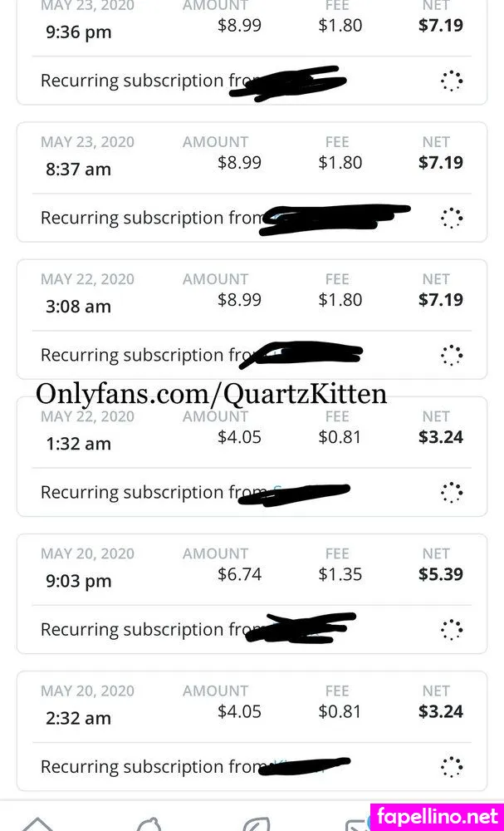This screenshot has height=831, width=504.
Task: Click the spinner beside the May 22 3:08am subscription
Action: [x=452, y=355]
